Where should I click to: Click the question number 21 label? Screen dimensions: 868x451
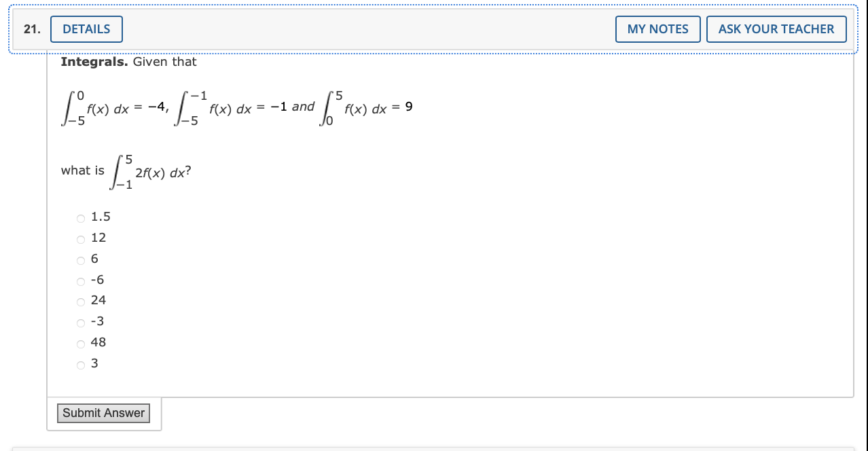pos(31,29)
